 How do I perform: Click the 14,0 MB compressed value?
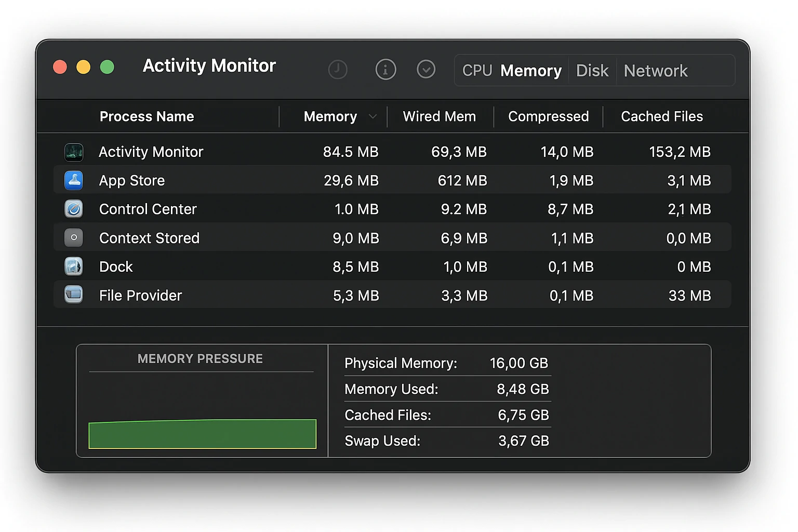(x=567, y=152)
